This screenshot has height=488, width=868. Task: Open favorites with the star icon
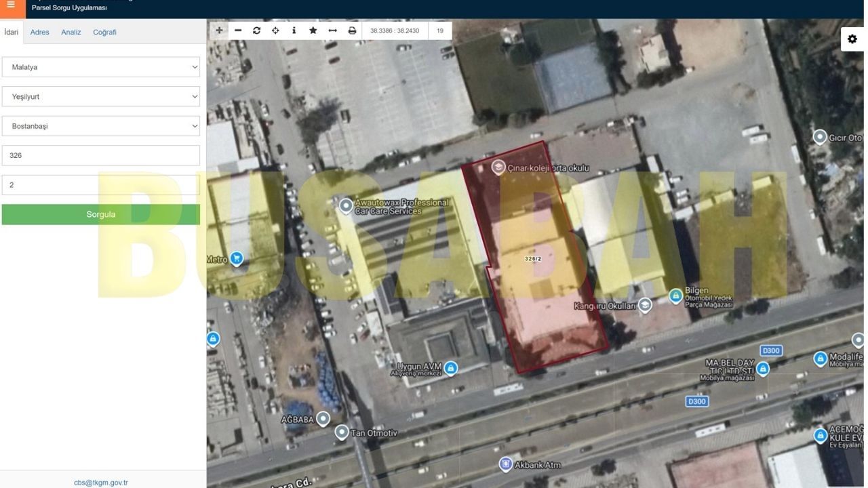tap(313, 30)
